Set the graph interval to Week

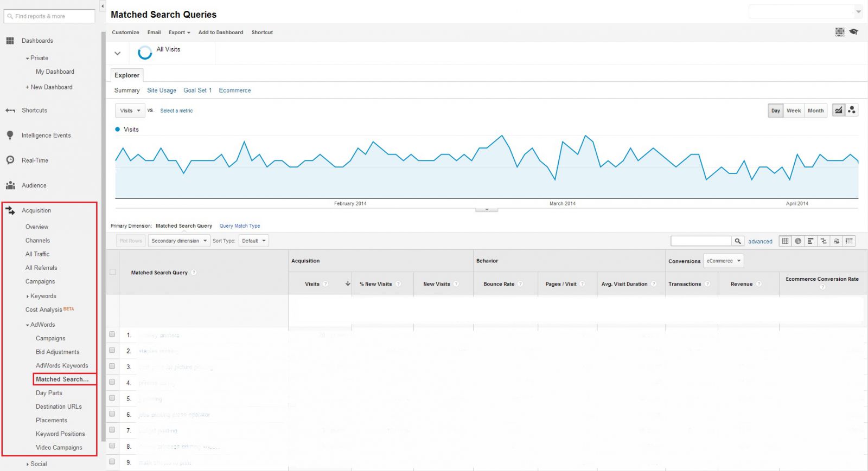[793, 111]
